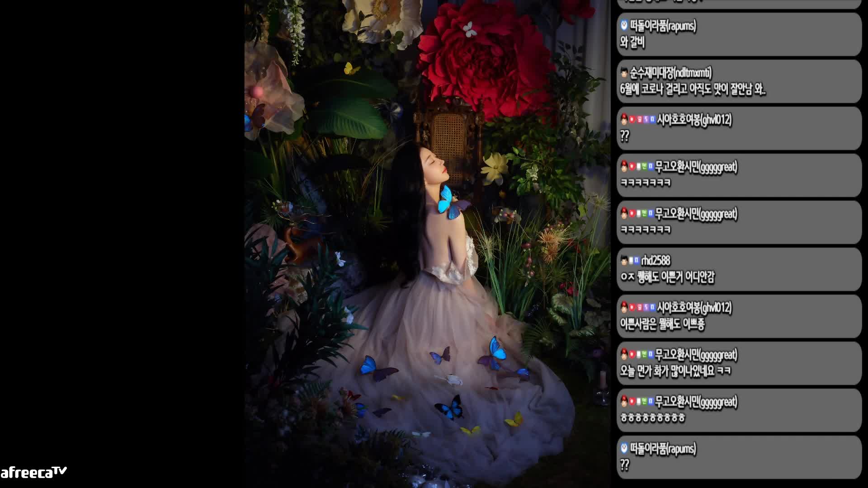Screen dimensions: 868x488
Task: Click avatar icon of 순수재미대장 chat message
Action: tap(624, 72)
